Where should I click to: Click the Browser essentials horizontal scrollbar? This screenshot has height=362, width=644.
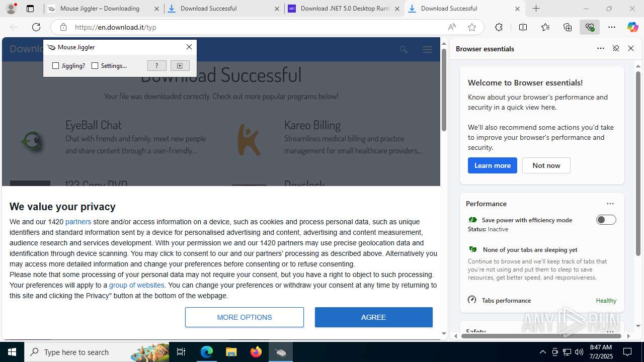pos(541,336)
